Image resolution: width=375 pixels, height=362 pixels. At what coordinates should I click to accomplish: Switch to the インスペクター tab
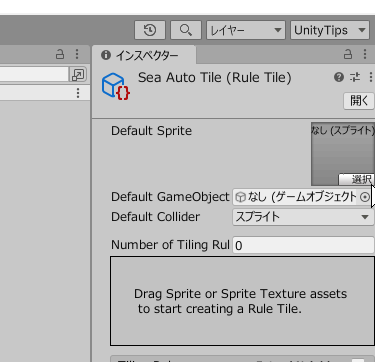pos(144,55)
